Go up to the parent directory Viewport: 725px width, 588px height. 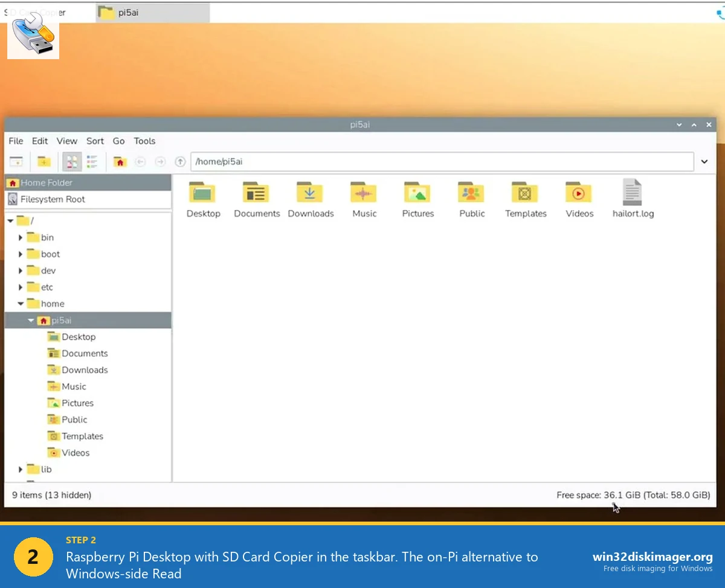click(x=180, y=161)
